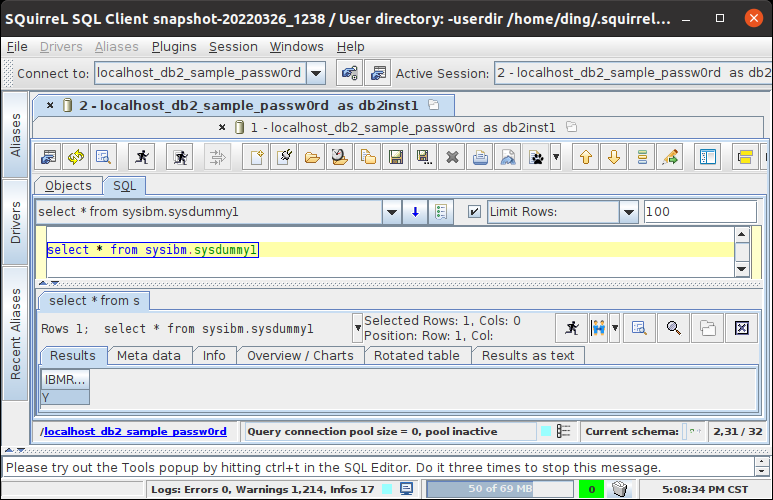773x500 pixels.
Task: Click the paw print icon in the toolbar
Action: point(536,157)
